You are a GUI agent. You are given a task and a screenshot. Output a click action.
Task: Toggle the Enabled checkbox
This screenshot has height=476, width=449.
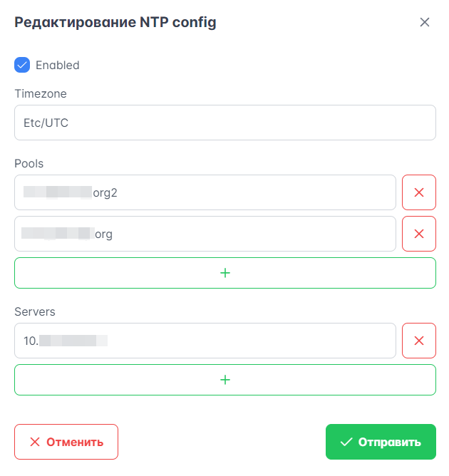point(22,65)
